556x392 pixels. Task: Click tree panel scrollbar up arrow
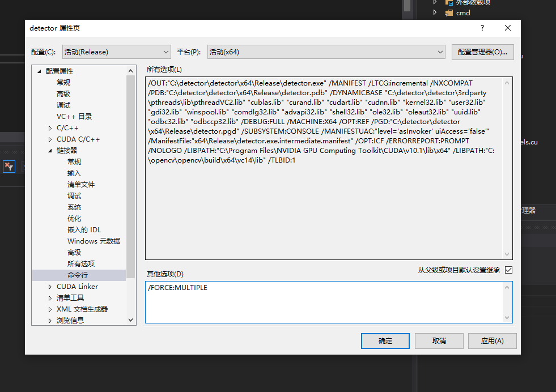(130, 71)
